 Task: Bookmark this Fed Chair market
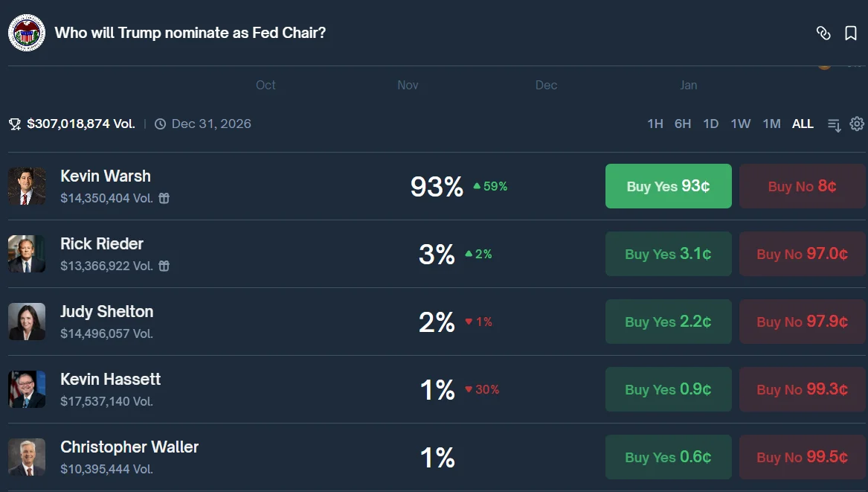851,33
